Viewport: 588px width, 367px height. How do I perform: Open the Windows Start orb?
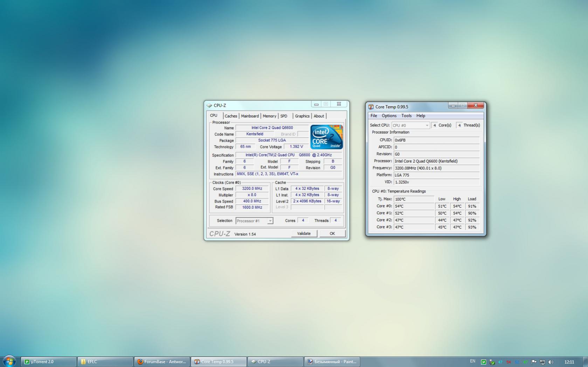[x=9, y=361]
